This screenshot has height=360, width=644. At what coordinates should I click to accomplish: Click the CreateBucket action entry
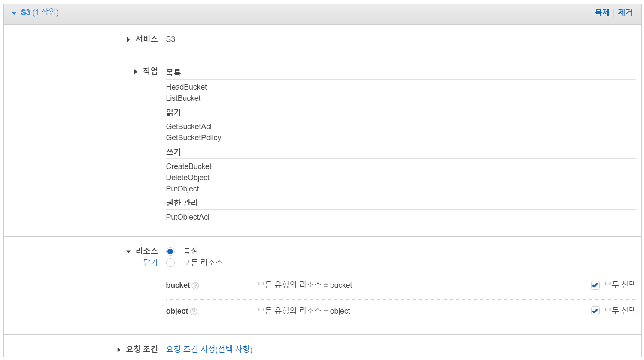tap(188, 166)
